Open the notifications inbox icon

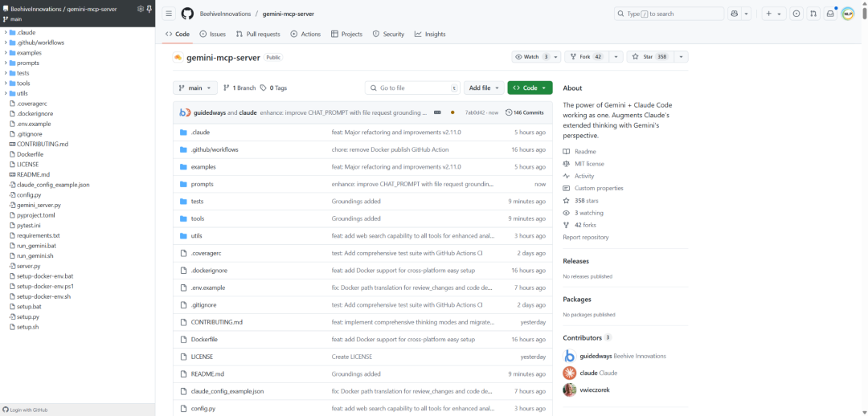point(830,14)
